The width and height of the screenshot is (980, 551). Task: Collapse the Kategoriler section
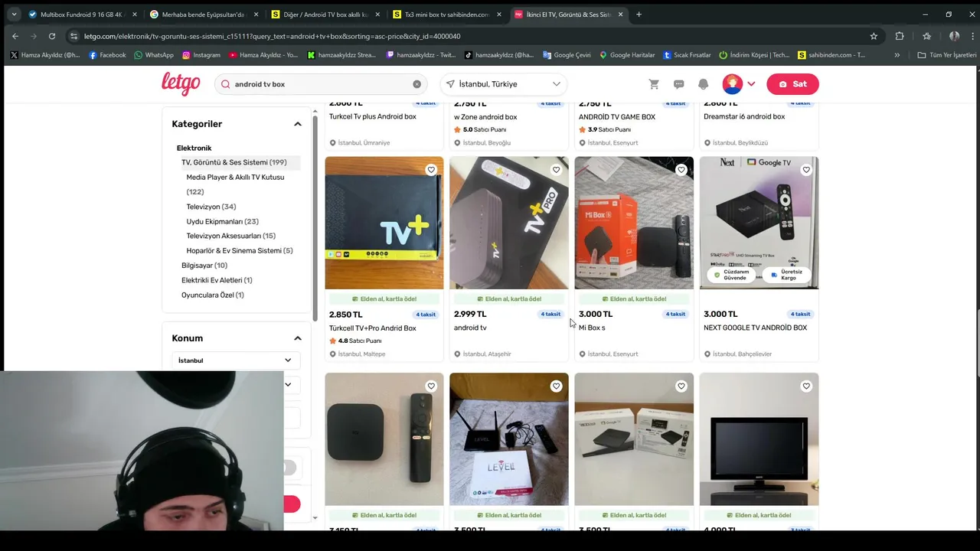[298, 124]
